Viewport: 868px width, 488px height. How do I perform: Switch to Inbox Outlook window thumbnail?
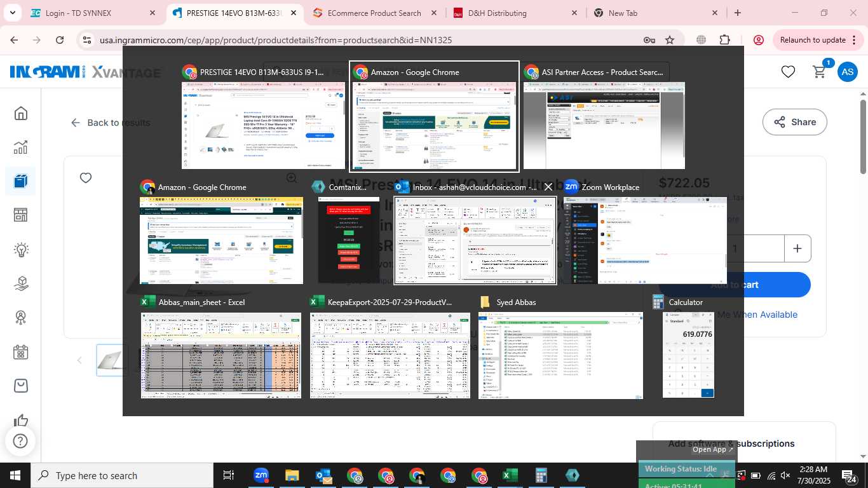coord(475,233)
